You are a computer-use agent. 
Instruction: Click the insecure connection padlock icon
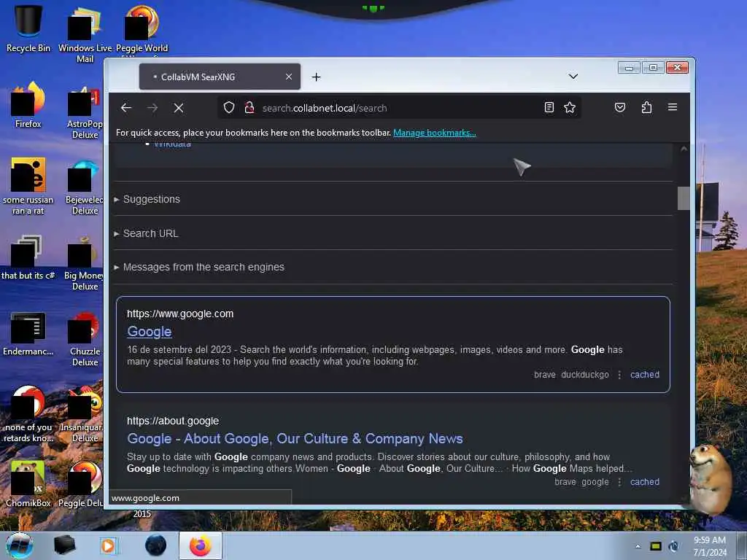pyautogui.click(x=249, y=108)
